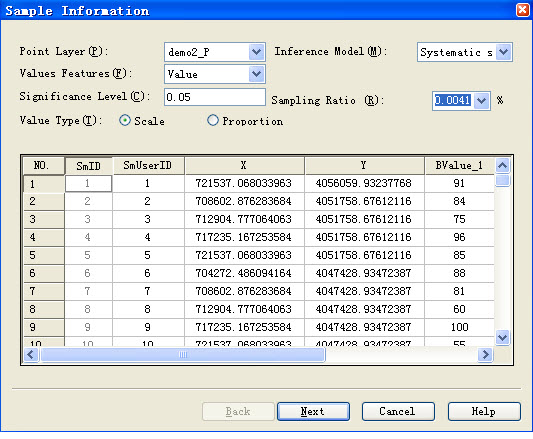
Task: Click the X column header
Action: 244,166
